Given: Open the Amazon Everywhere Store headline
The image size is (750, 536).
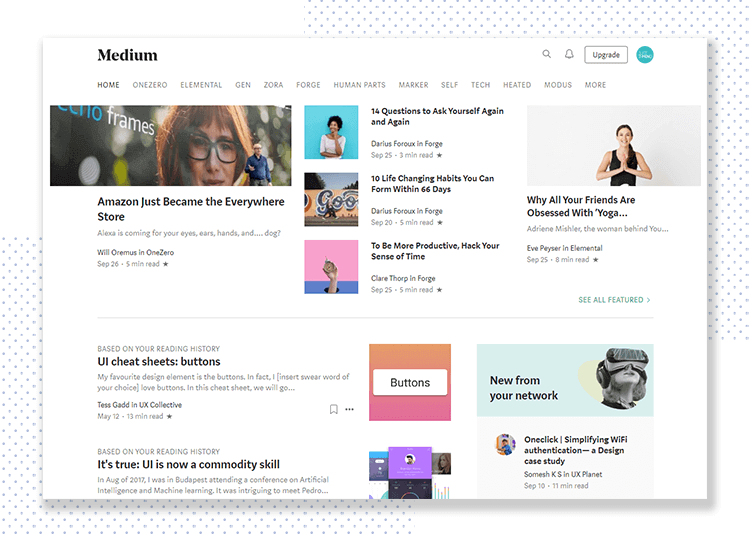Looking at the screenshot, I should [x=191, y=209].
